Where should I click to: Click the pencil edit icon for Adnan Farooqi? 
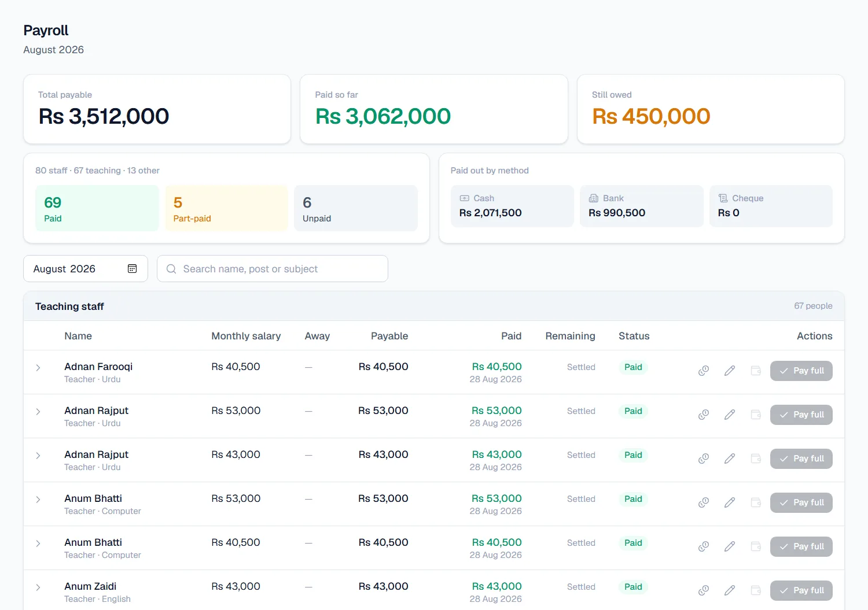730,371
